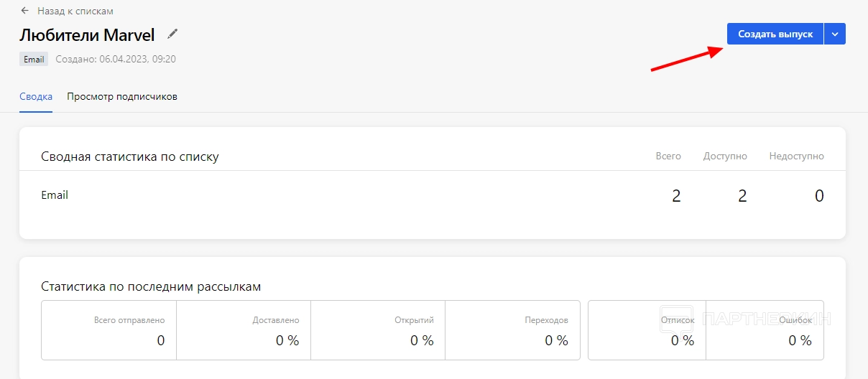Click the "Недоступно" subscriber count
The image size is (868, 379).
(x=819, y=196)
